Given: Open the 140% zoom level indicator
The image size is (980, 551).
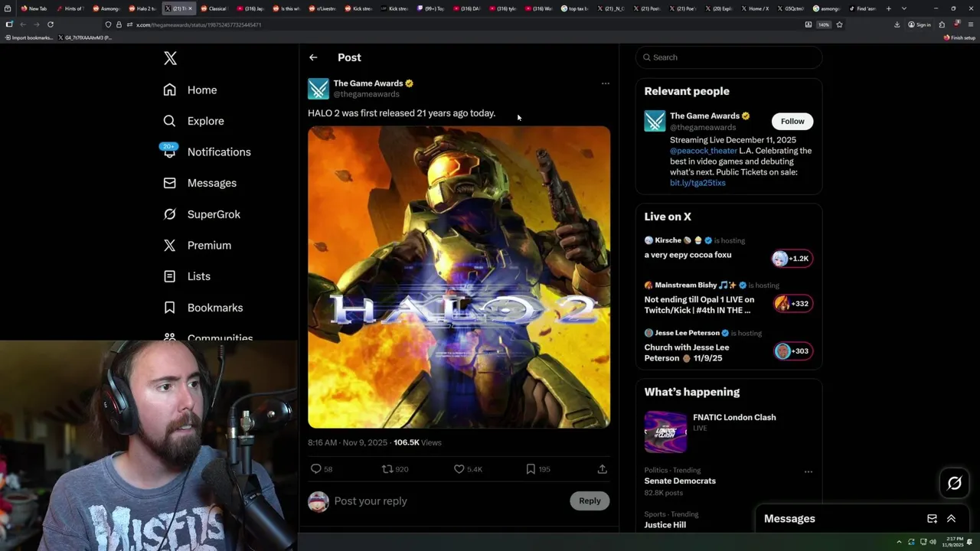Looking at the screenshot, I should pos(824,24).
